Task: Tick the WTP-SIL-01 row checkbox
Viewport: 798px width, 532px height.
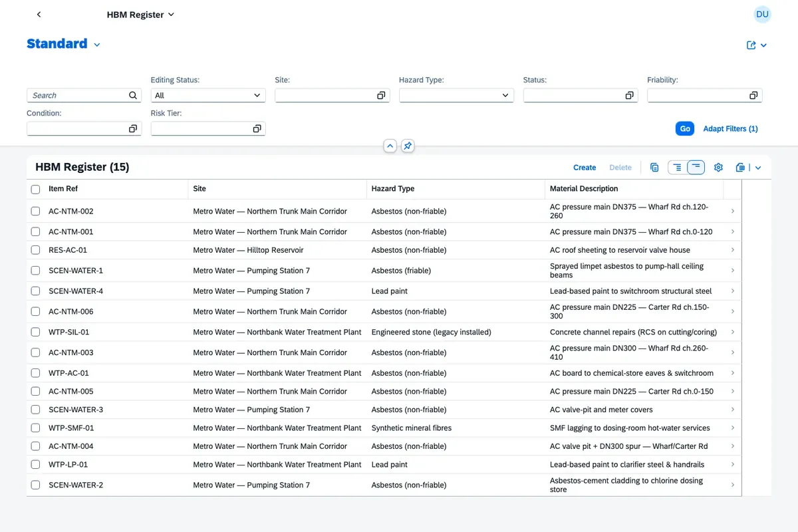Action: tap(36, 332)
